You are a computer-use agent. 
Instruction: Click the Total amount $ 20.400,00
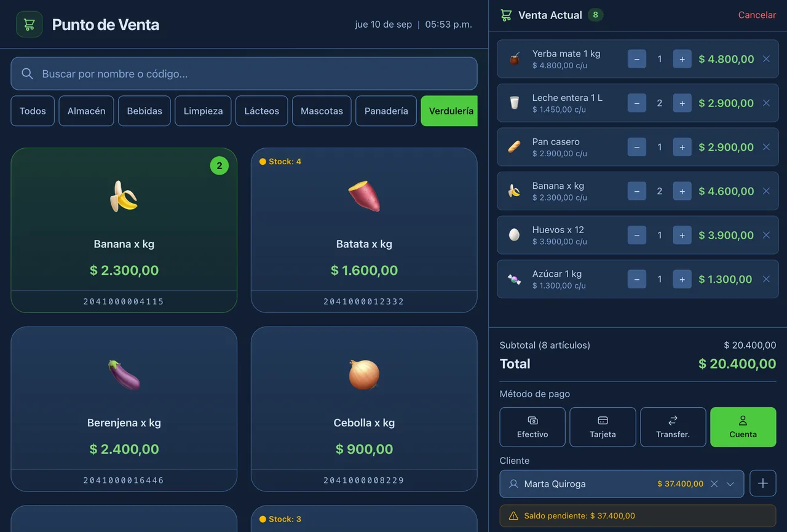pos(737,364)
